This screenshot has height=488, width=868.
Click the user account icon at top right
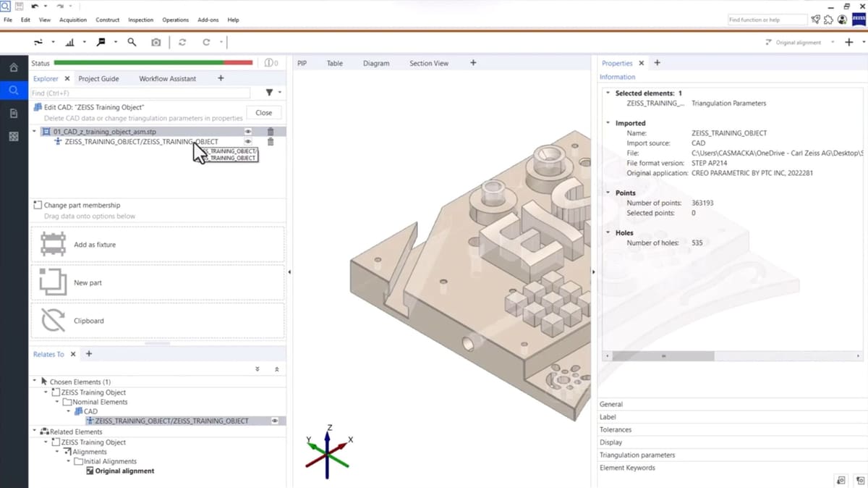click(842, 20)
